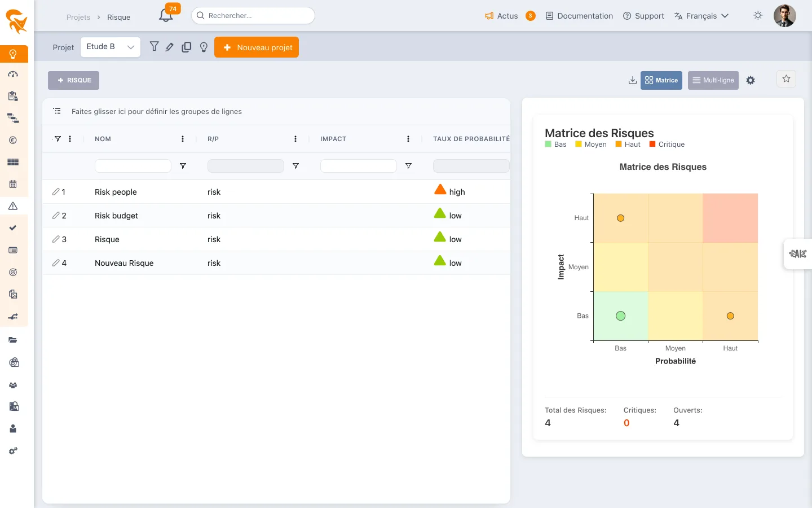The width and height of the screenshot is (812, 508).
Task: Switch to Matrice view
Action: pyautogui.click(x=661, y=81)
